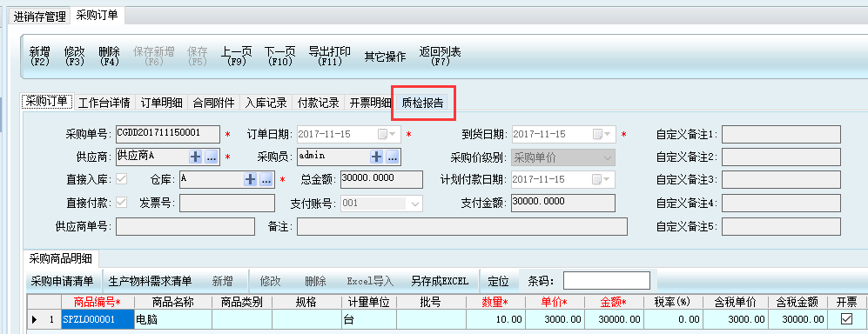Viewport: 868px width, 334px height.
Task: Open 采购申请清单 button
Action: [x=62, y=281]
